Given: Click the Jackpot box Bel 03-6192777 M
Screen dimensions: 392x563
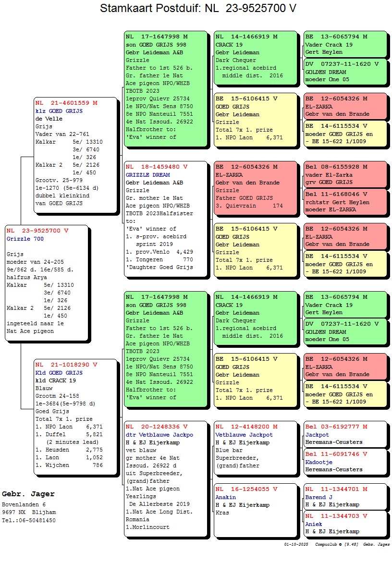Looking at the screenshot, I should 345,434.
